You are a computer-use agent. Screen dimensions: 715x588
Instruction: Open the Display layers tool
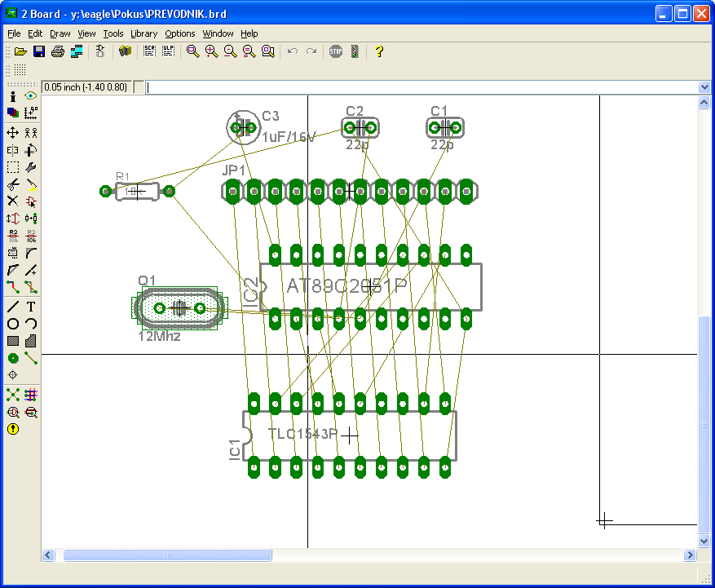coord(13,113)
